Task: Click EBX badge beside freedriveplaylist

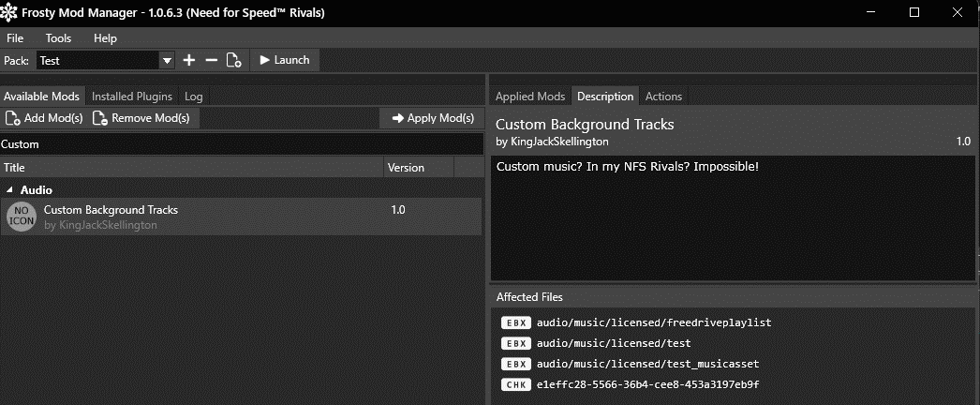Action: point(516,323)
